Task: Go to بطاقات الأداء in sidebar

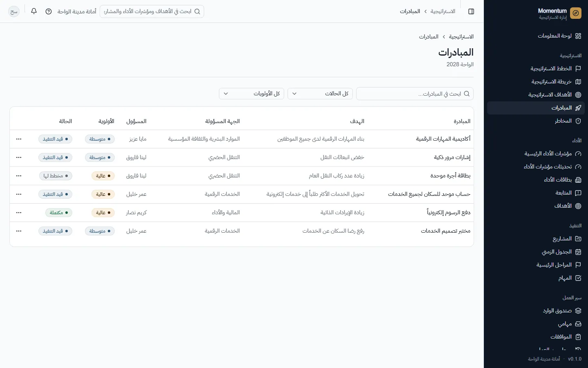Action: 536,180
